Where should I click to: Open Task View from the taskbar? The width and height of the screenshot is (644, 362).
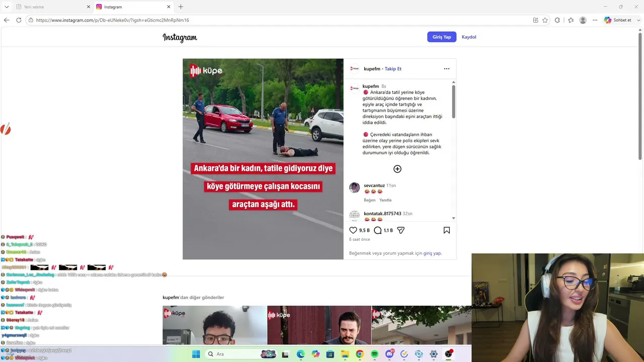point(286,354)
